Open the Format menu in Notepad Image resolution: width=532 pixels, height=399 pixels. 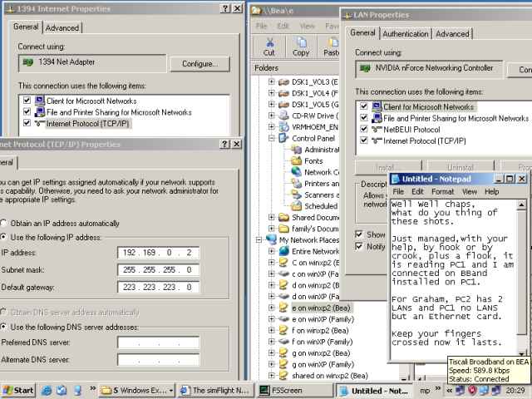[x=442, y=191]
